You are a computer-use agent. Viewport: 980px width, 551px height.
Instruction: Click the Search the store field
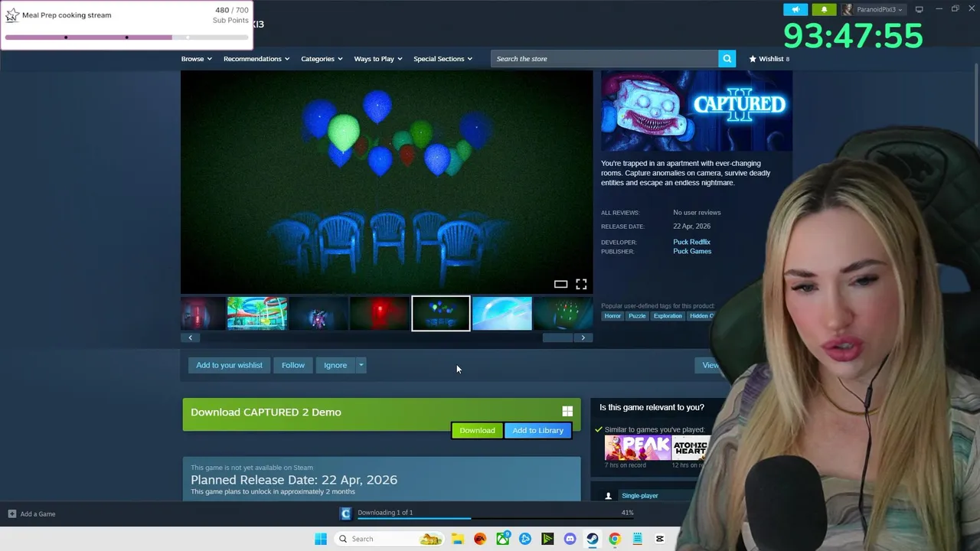[604, 58]
